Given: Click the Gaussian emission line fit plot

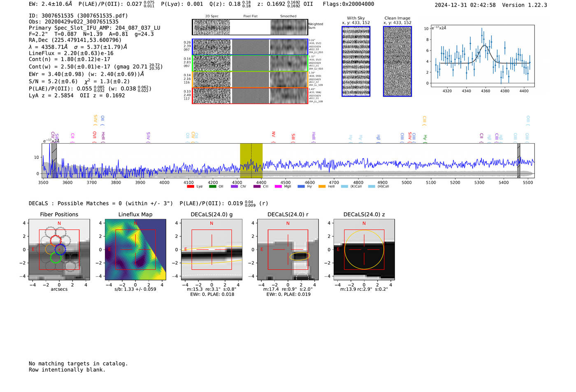Looking at the screenshot, I should 482,56.
